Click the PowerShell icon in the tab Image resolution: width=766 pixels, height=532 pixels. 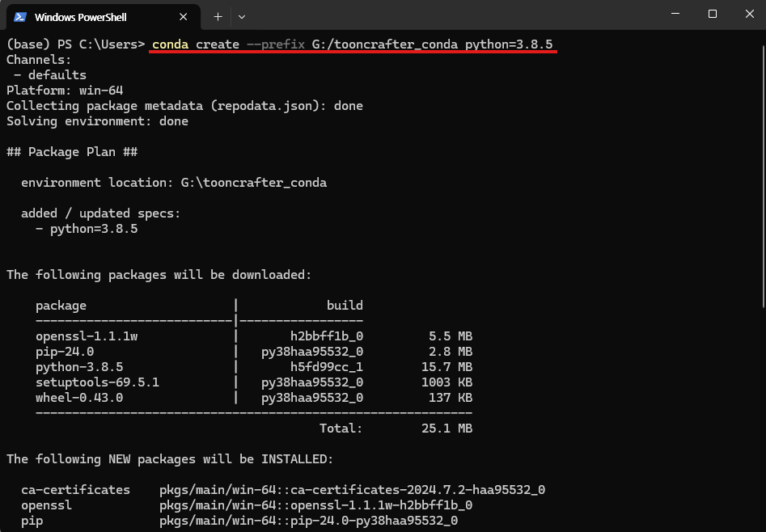[20, 17]
